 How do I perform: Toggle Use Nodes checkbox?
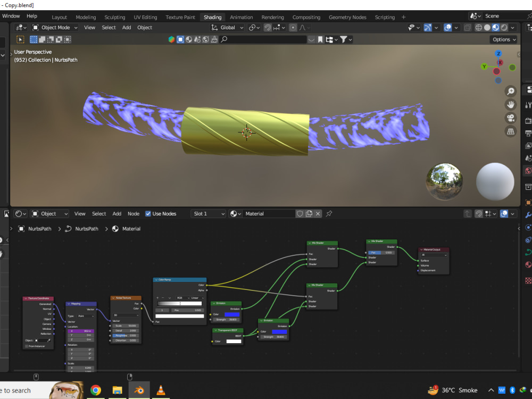148,214
